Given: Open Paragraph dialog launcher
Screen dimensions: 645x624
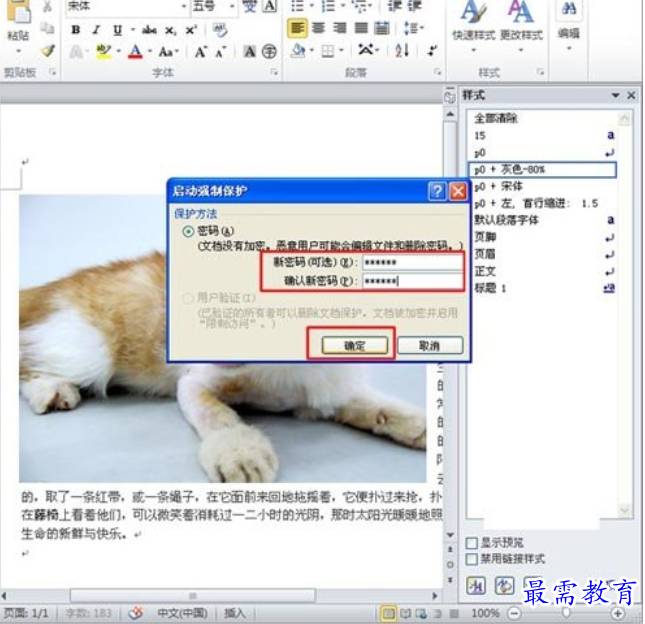Looking at the screenshot, I should coord(437,72).
